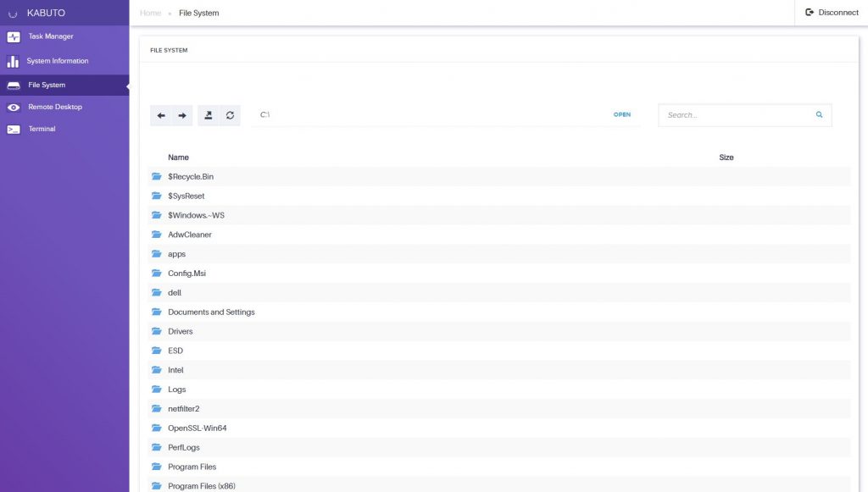Open the $SysReset folder
This screenshot has width=868, height=492.
tap(186, 196)
